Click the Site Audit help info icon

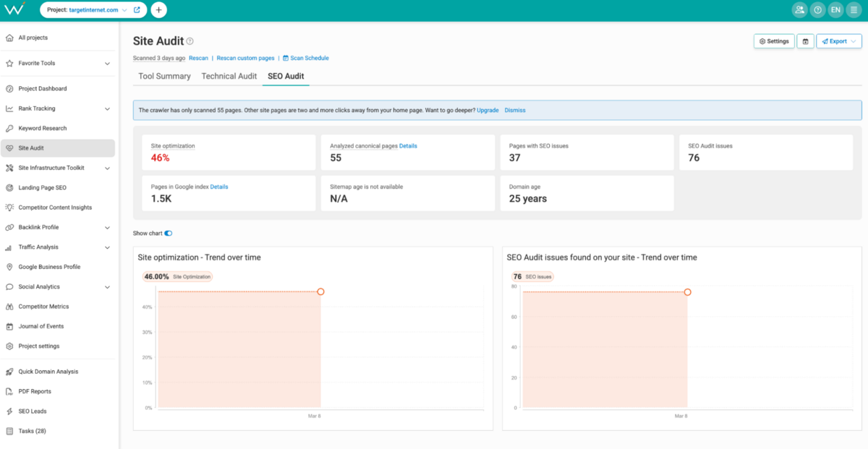(190, 41)
